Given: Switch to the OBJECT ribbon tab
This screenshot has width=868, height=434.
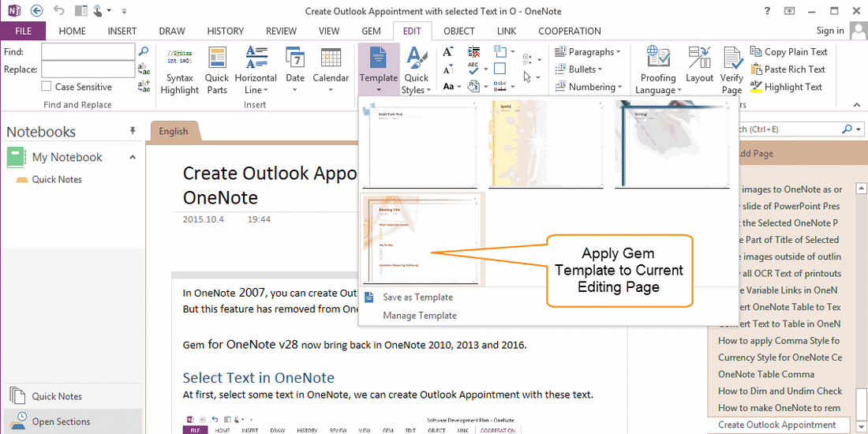Looking at the screenshot, I should point(459,31).
